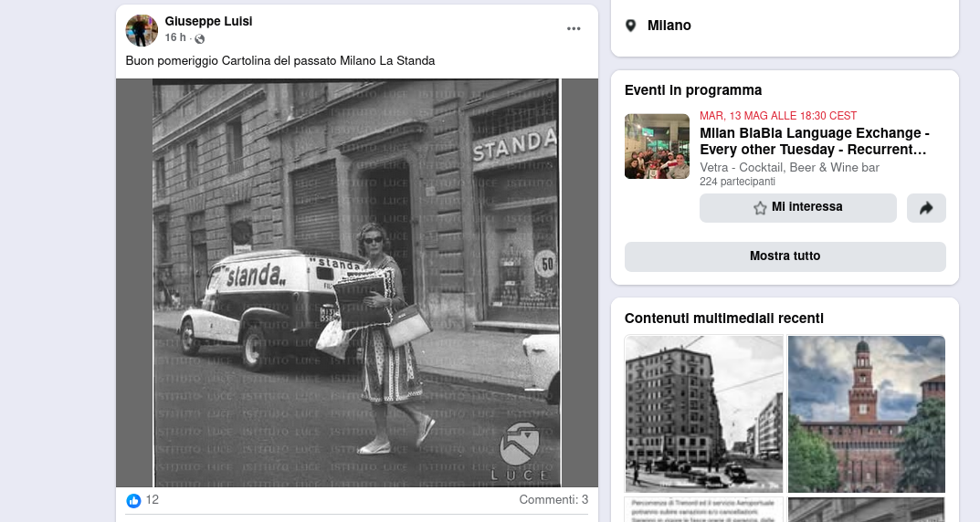Open the black-and-white building street photo
980x522 pixels.
coord(703,413)
